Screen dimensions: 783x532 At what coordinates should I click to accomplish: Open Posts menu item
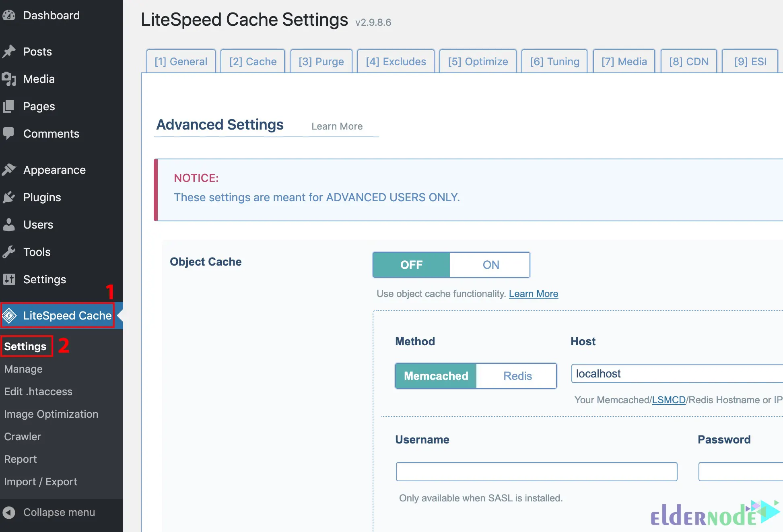62,52
